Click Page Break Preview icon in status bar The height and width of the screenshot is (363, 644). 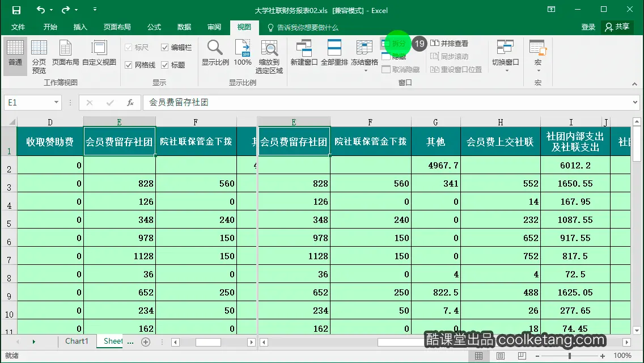pyautogui.click(x=522, y=356)
